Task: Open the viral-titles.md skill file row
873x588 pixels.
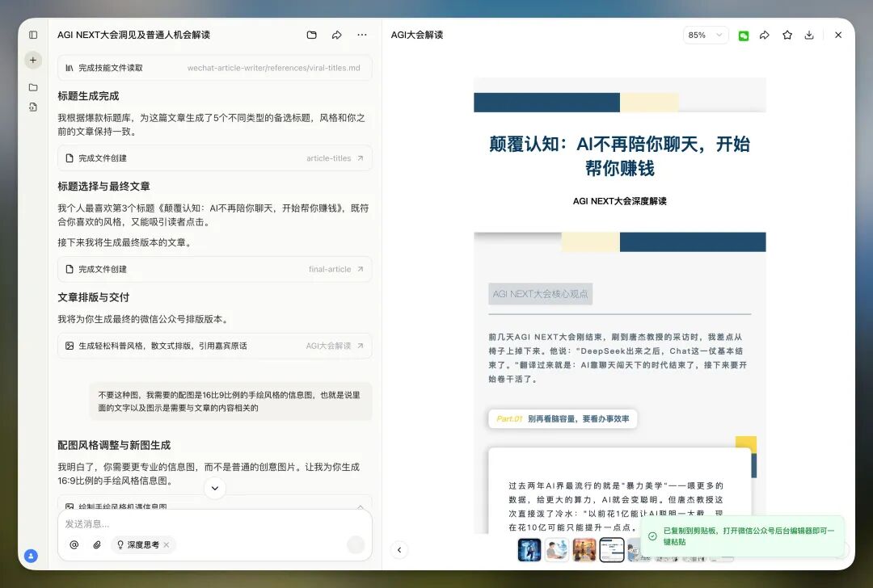Action: point(215,68)
